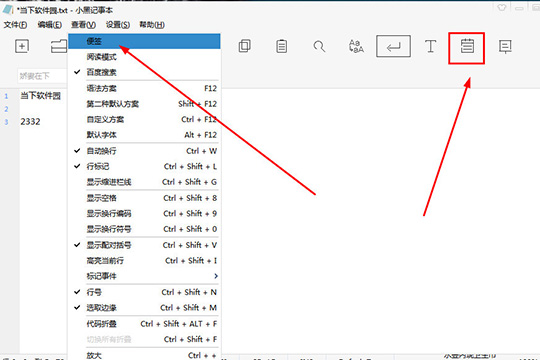
Task: Select 代码折叠 menu entry
Action: [144, 324]
